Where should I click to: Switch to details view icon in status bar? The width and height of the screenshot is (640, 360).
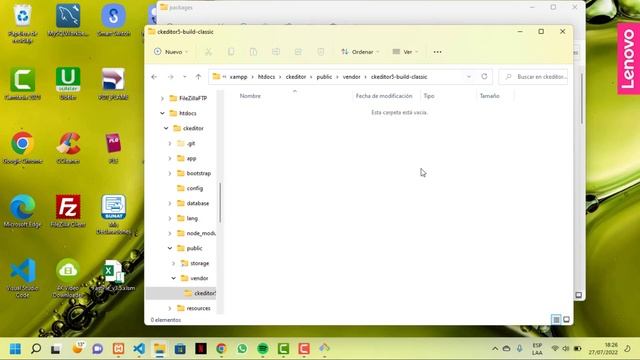(556, 319)
